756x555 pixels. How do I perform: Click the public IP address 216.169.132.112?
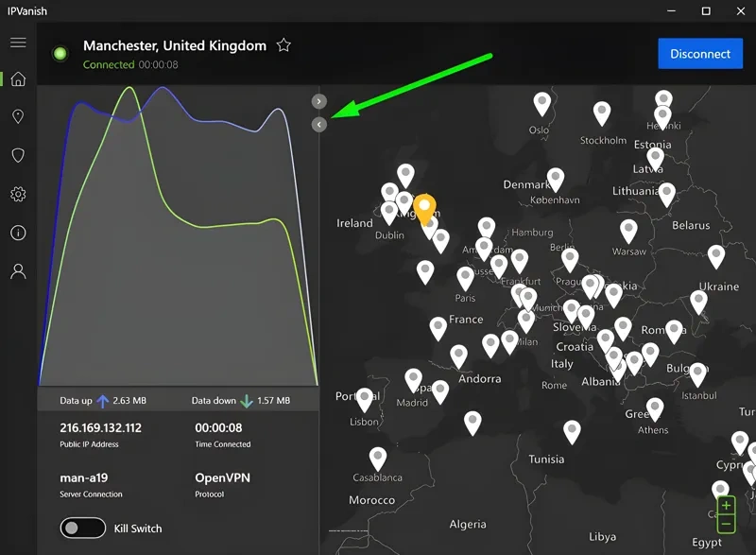[x=100, y=428]
